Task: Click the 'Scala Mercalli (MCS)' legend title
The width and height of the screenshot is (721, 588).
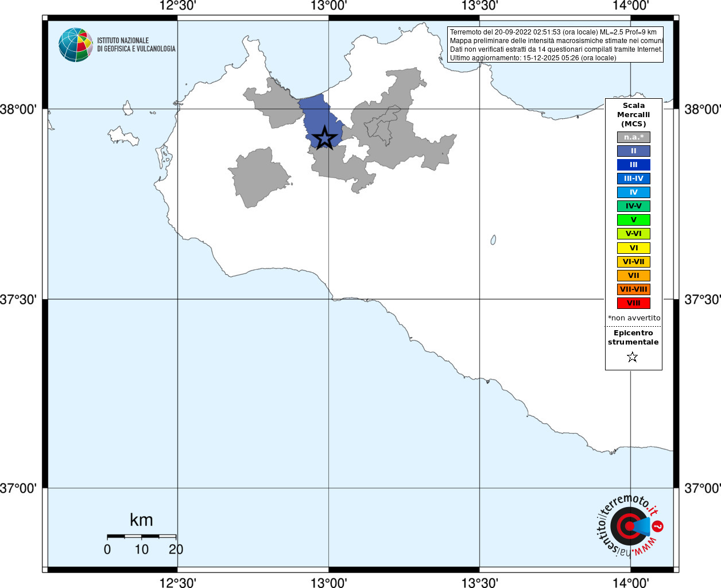Action: 634,115
